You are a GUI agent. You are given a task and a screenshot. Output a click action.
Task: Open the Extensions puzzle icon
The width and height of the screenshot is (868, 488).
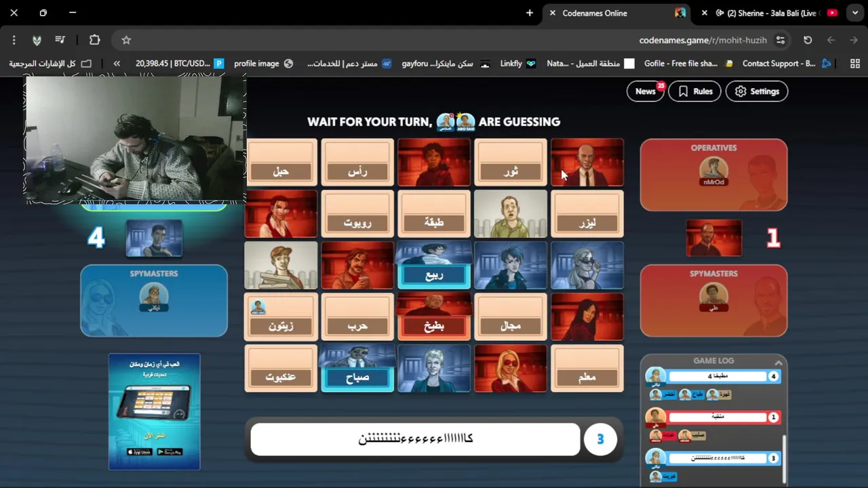click(95, 40)
